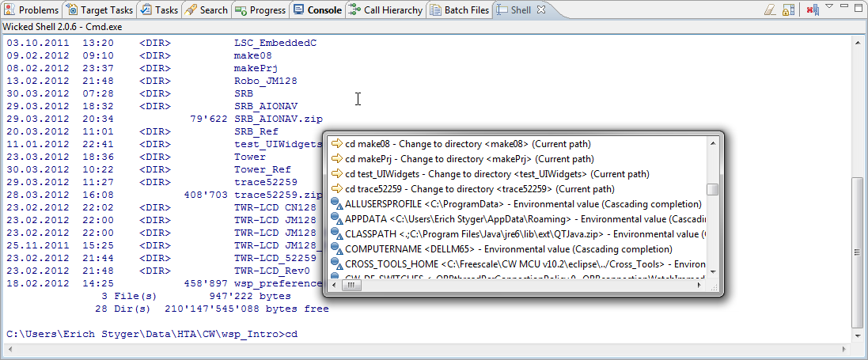
Task: Show the Search tab
Action: pyautogui.click(x=207, y=10)
